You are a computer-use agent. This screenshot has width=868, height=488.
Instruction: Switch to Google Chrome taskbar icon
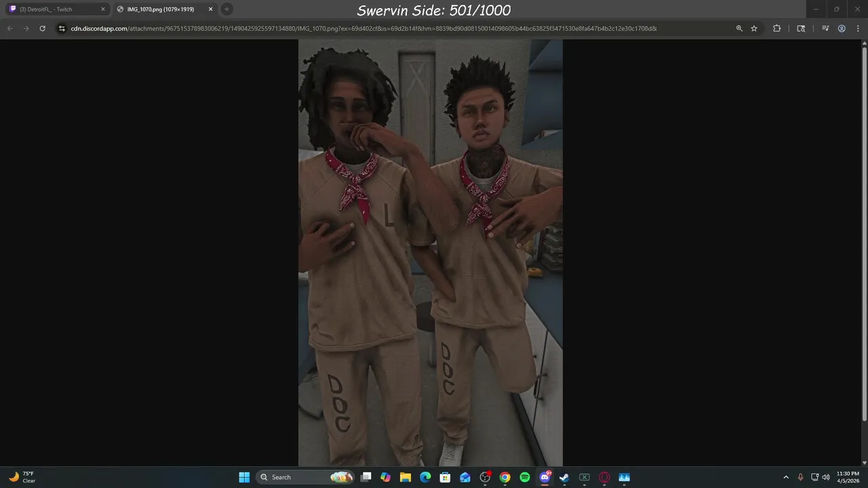(505, 477)
